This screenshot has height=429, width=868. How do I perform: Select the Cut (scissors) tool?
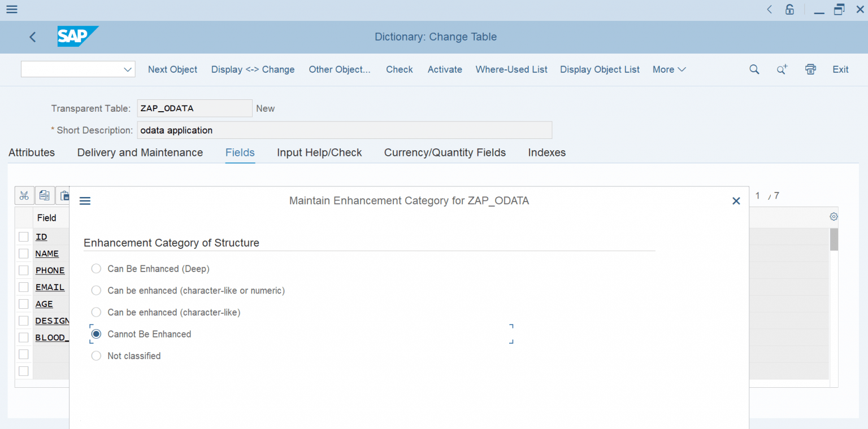(24, 195)
